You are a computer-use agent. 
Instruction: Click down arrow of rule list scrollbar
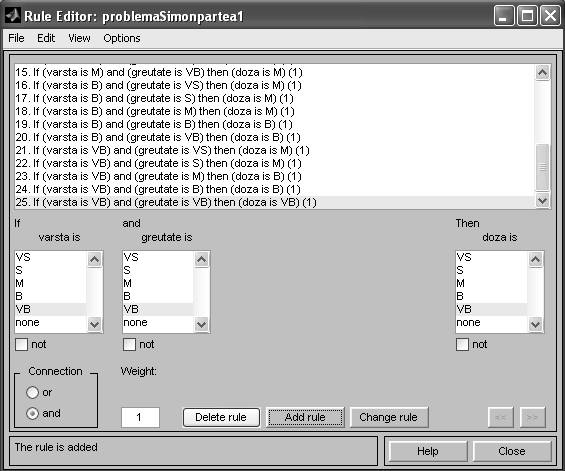(x=542, y=200)
